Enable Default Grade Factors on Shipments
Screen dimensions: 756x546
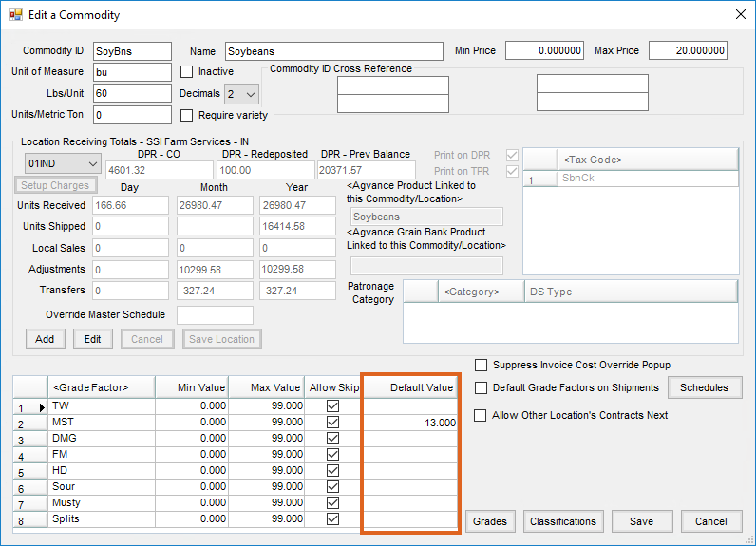(x=482, y=387)
